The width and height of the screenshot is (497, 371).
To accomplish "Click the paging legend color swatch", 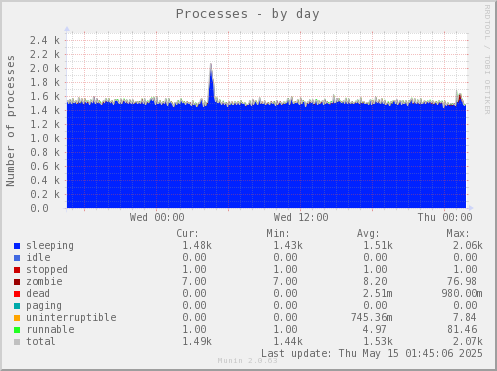I will 17,306.
